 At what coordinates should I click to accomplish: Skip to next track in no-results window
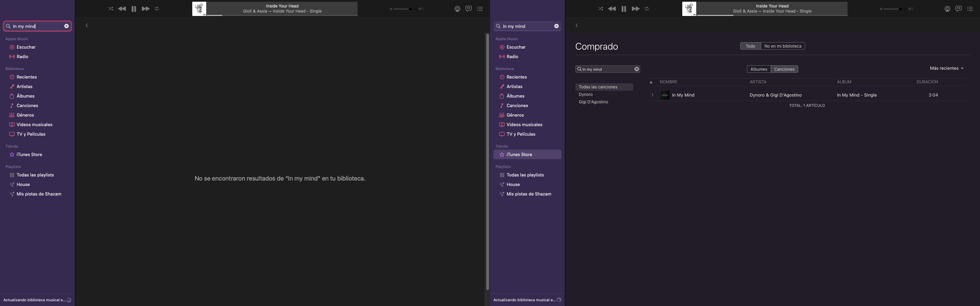[x=145, y=9]
